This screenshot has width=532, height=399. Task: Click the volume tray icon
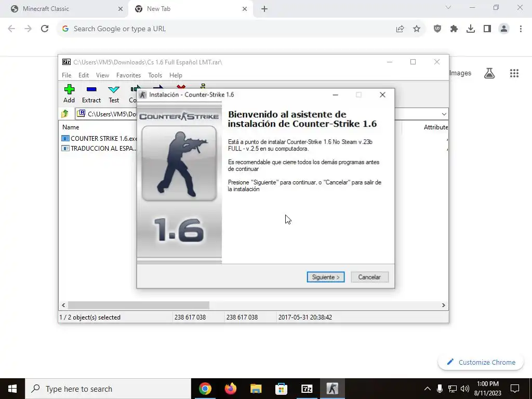point(465,389)
